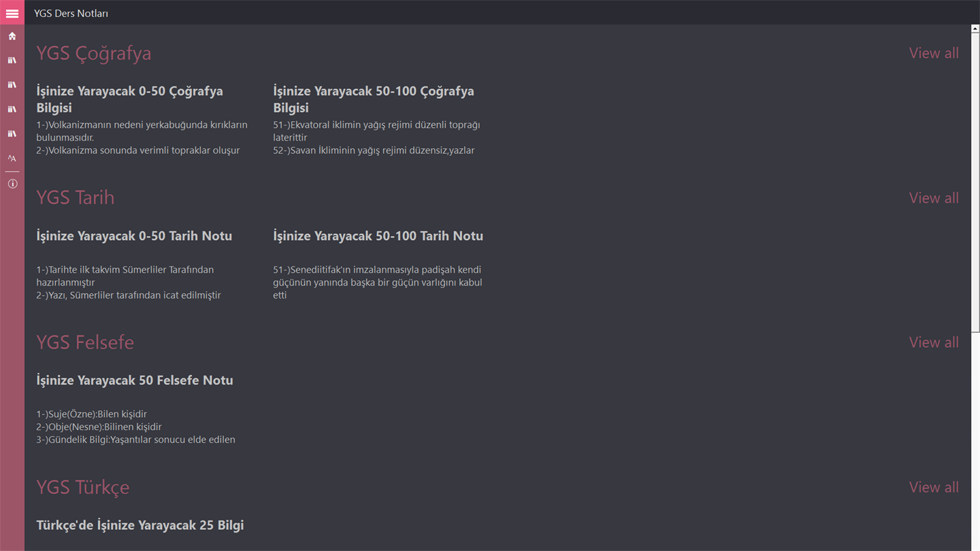Image resolution: width=980 pixels, height=551 pixels.
Task: View all YGS Felsefe notes
Action: coord(933,342)
